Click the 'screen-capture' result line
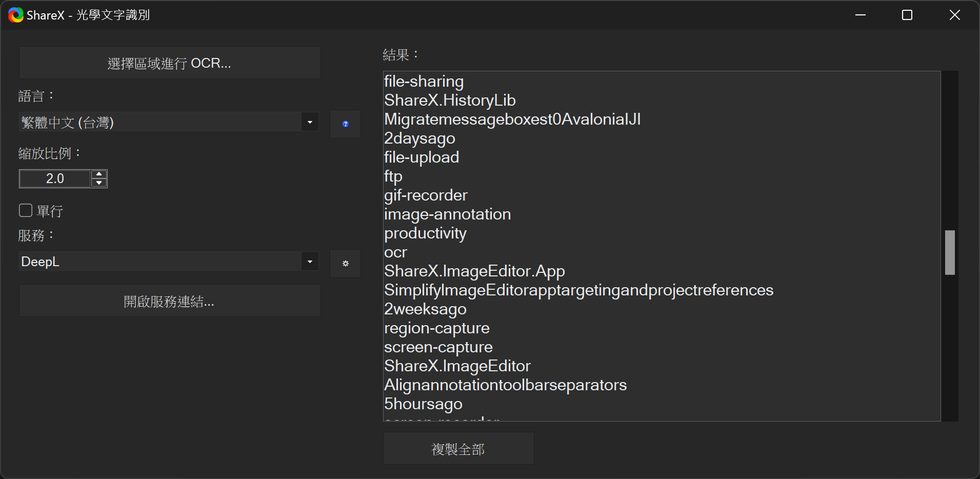Screen dimensions: 980x479 point(438,347)
